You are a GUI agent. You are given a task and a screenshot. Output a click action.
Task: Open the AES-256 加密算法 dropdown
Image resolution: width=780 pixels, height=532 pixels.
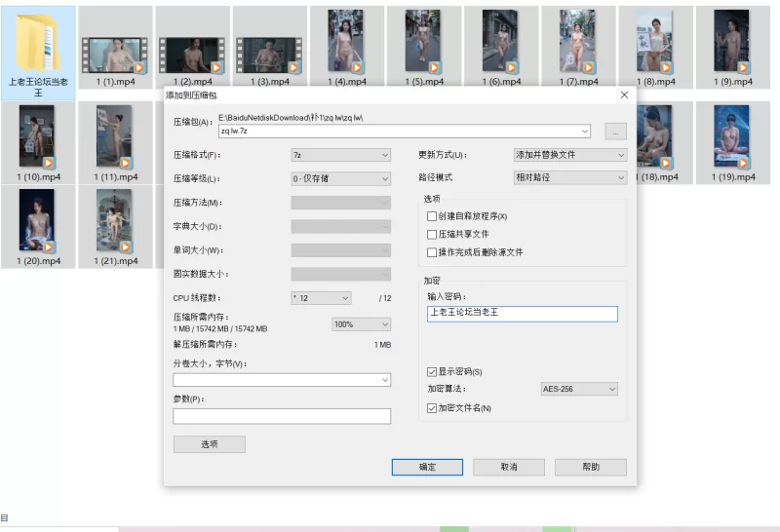pyautogui.click(x=579, y=389)
